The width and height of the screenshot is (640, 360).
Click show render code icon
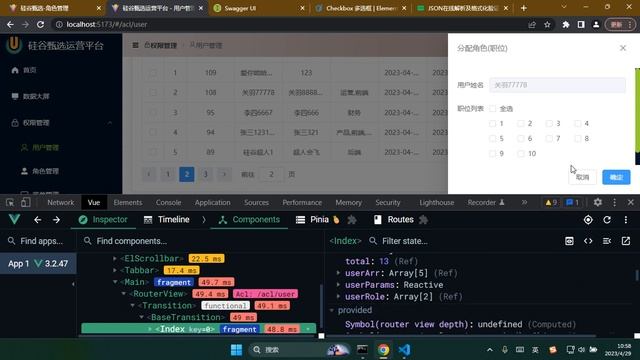(x=588, y=241)
